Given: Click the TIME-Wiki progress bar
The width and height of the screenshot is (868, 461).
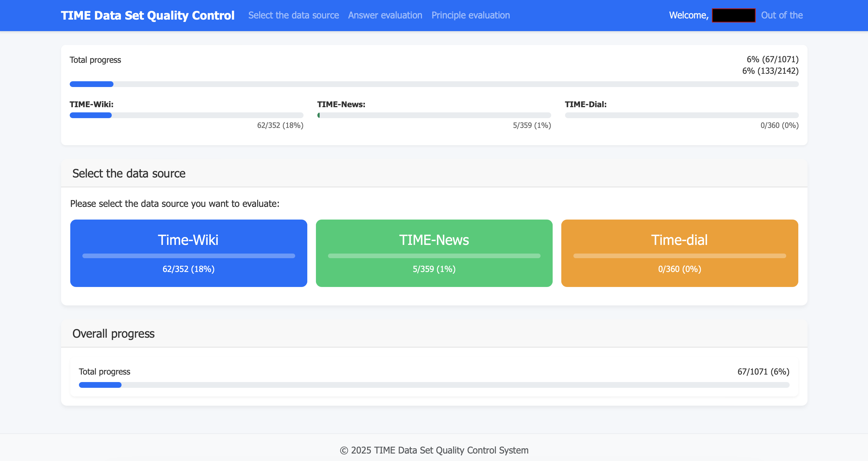Looking at the screenshot, I should pyautogui.click(x=186, y=115).
